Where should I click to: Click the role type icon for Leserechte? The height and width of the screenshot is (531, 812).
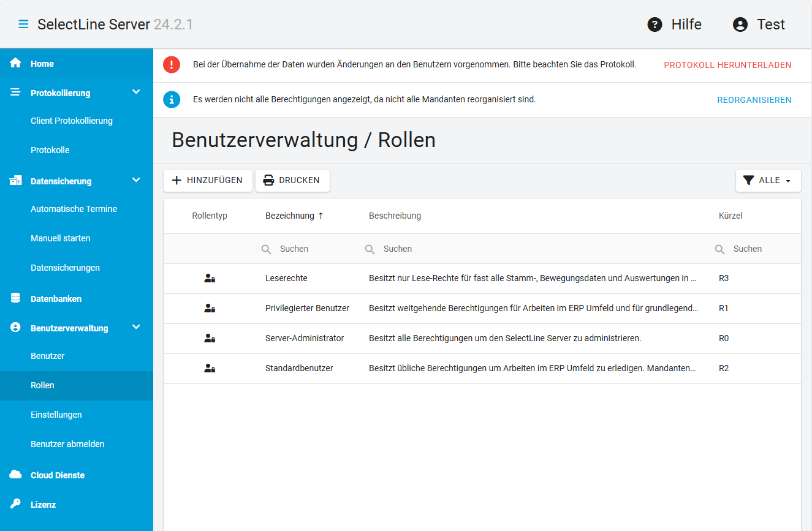point(210,278)
